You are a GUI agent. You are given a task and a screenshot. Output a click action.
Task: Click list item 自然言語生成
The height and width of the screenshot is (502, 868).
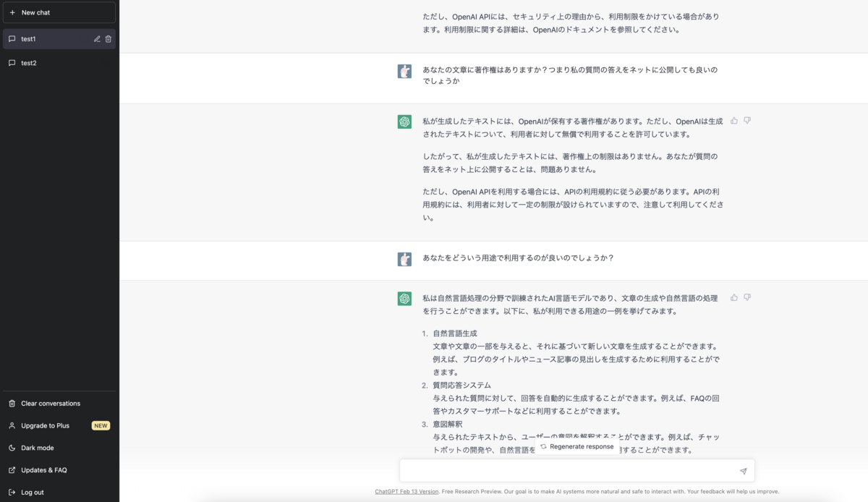pyautogui.click(x=455, y=333)
